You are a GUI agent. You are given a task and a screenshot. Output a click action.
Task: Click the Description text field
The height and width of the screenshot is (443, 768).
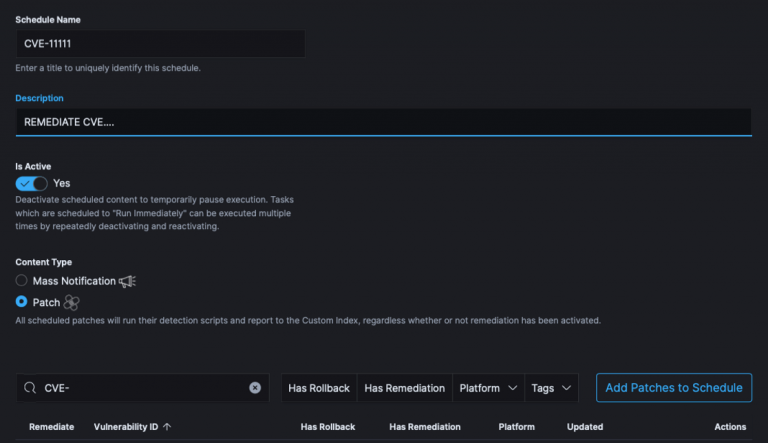pos(384,122)
